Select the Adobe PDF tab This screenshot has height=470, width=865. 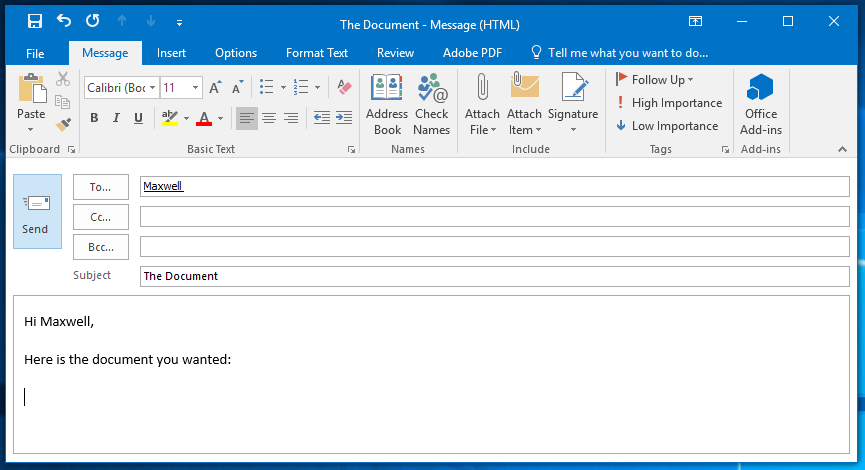472,53
